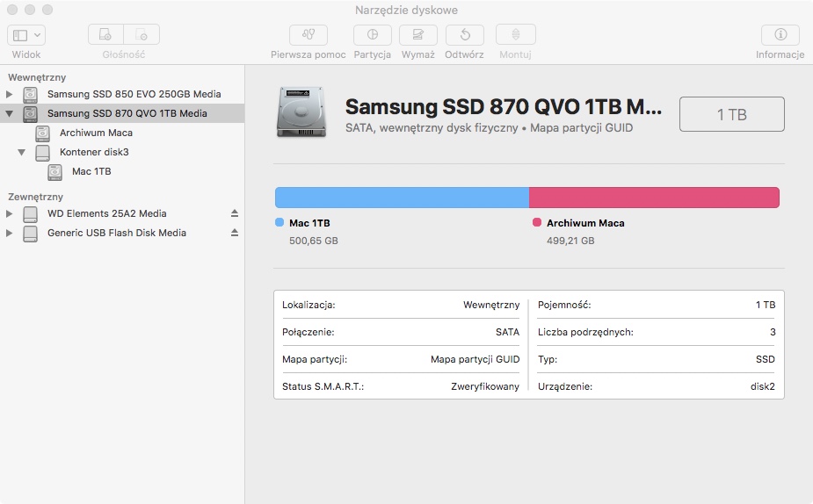Click the pink dot beside Archiwum Maca legend
Image resolution: width=813 pixels, height=504 pixels.
(537, 223)
